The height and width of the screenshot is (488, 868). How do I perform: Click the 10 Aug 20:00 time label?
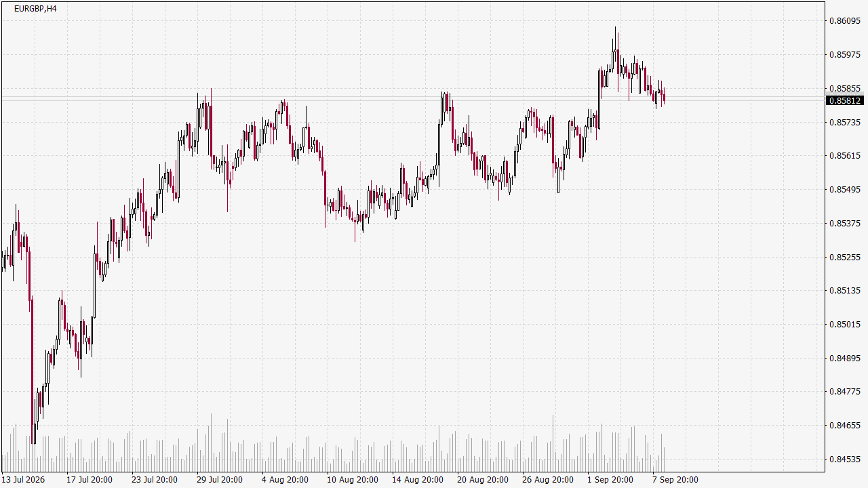(353, 480)
